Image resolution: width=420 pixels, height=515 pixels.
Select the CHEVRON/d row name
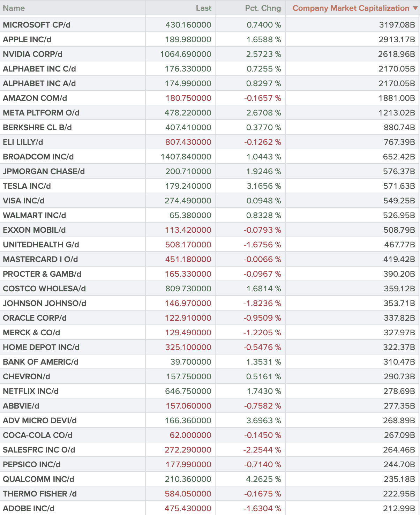tap(27, 376)
